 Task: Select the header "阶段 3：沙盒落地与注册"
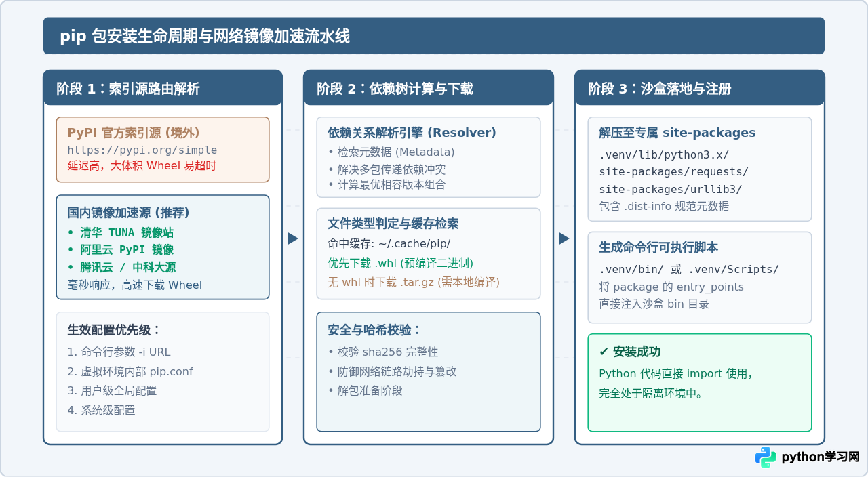[660, 89]
